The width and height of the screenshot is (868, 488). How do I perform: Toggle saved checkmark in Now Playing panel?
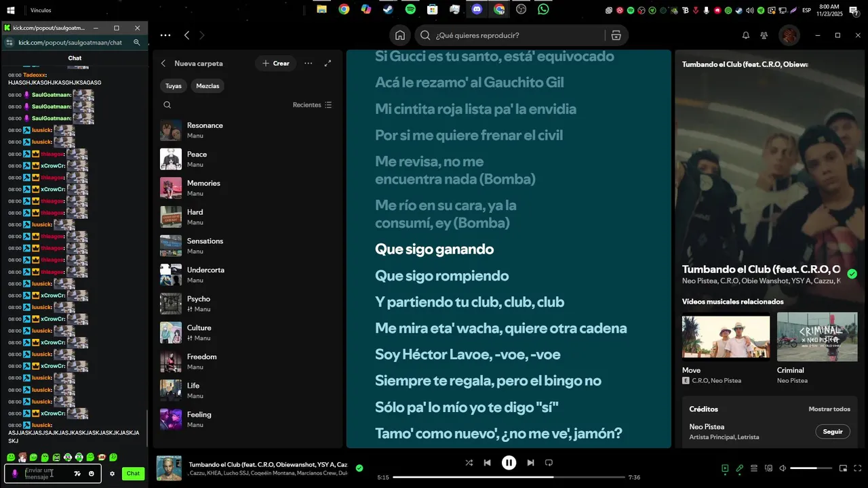[x=852, y=274]
